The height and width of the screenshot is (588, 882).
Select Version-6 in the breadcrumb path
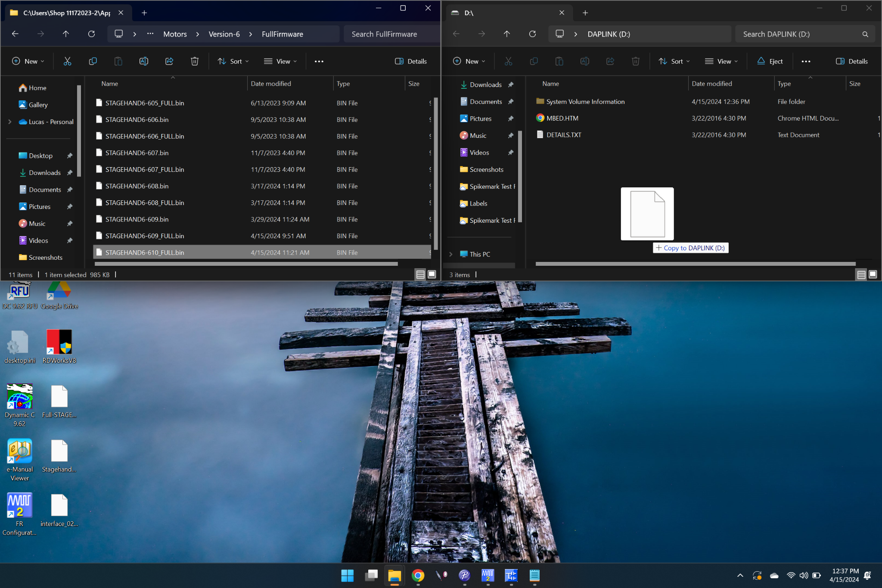(x=224, y=34)
